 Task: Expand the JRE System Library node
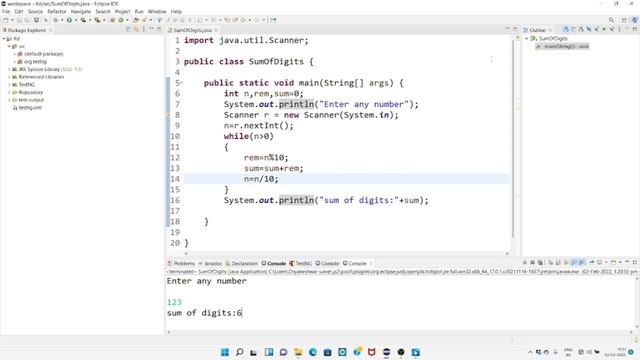coord(9,69)
